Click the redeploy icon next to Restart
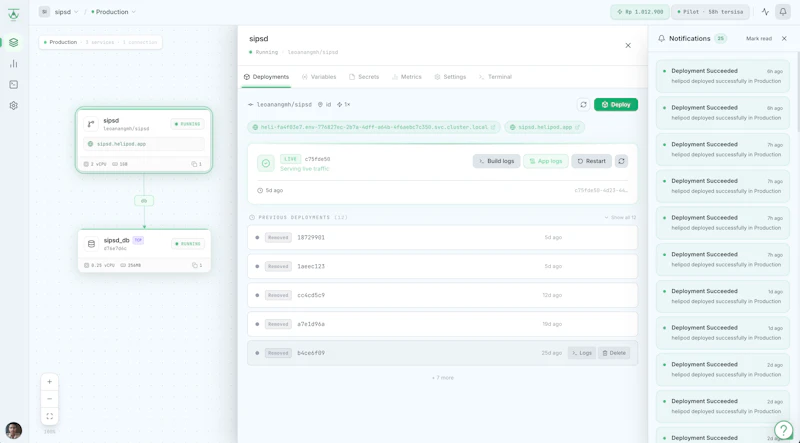 tap(621, 161)
